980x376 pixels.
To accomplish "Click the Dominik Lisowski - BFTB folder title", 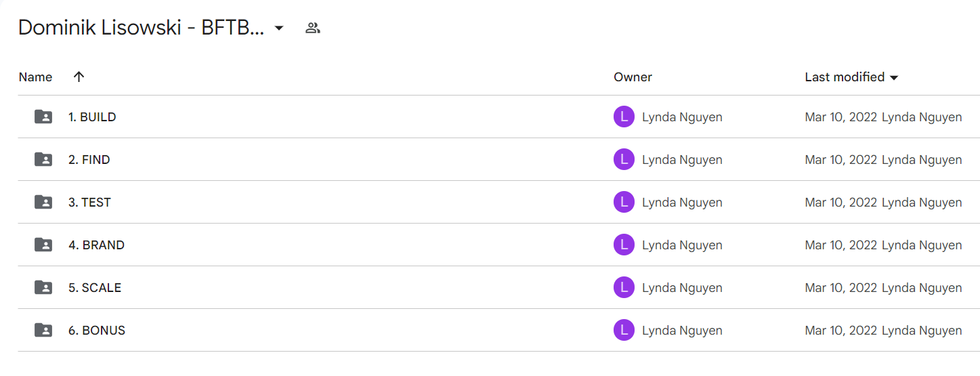I will (141, 28).
